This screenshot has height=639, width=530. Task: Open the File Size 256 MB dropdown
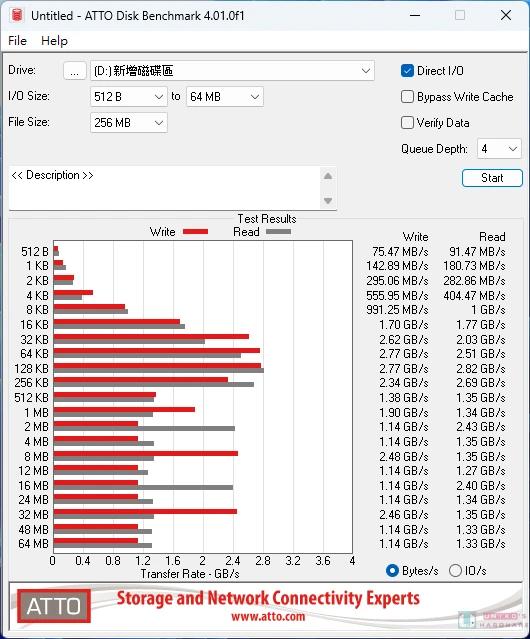coord(129,122)
